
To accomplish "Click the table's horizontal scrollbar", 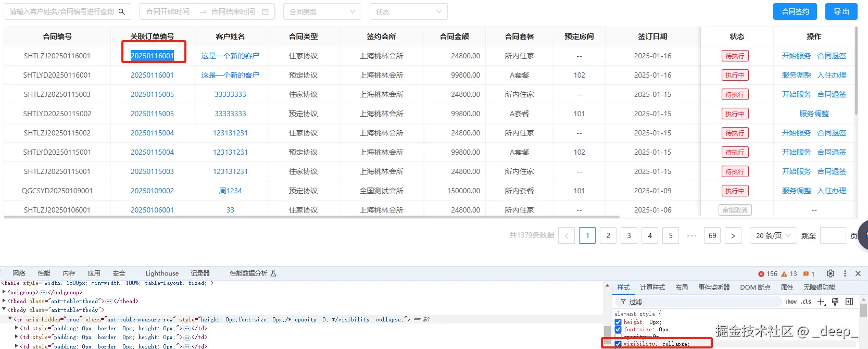I will [311, 217].
